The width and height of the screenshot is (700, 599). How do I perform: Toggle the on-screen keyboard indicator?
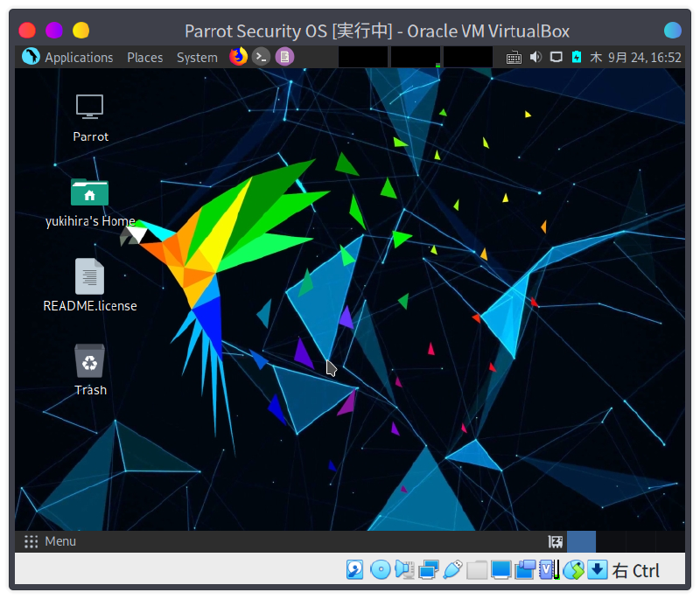pyautogui.click(x=514, y=57)
